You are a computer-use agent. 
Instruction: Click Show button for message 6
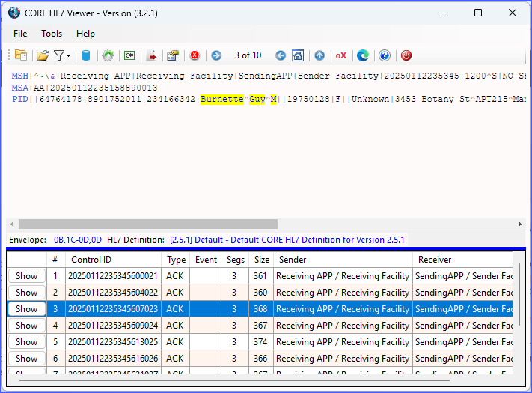click(27, 359)
